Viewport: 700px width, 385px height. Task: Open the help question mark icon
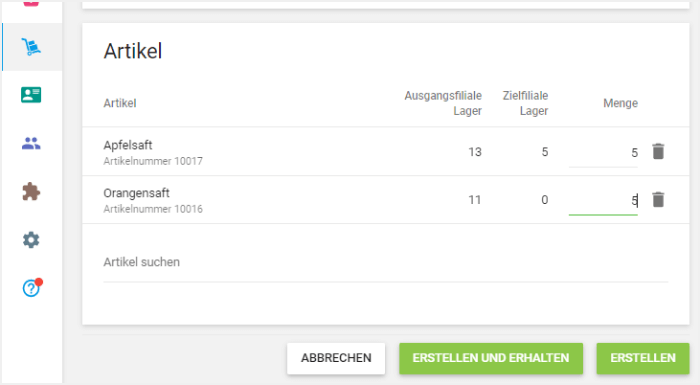pyautogui.click(x=32, y=287)
